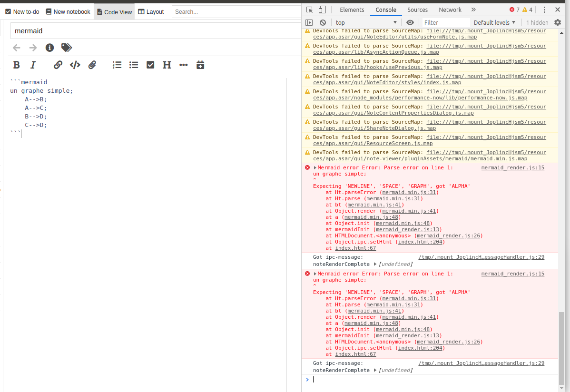Click the red error count icon
Screen dimensions: 570x392
(512, 10)
